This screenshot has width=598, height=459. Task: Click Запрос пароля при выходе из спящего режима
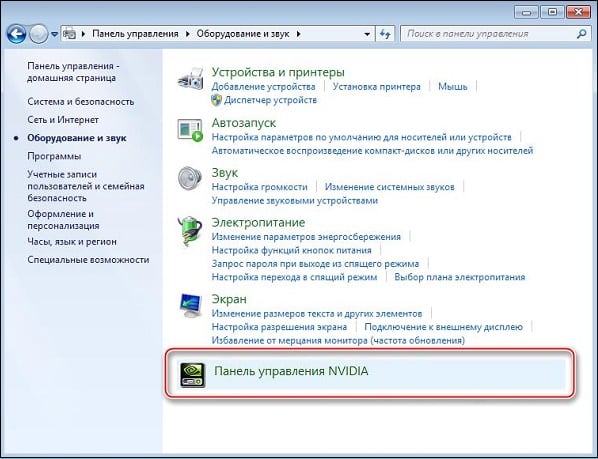315,263
